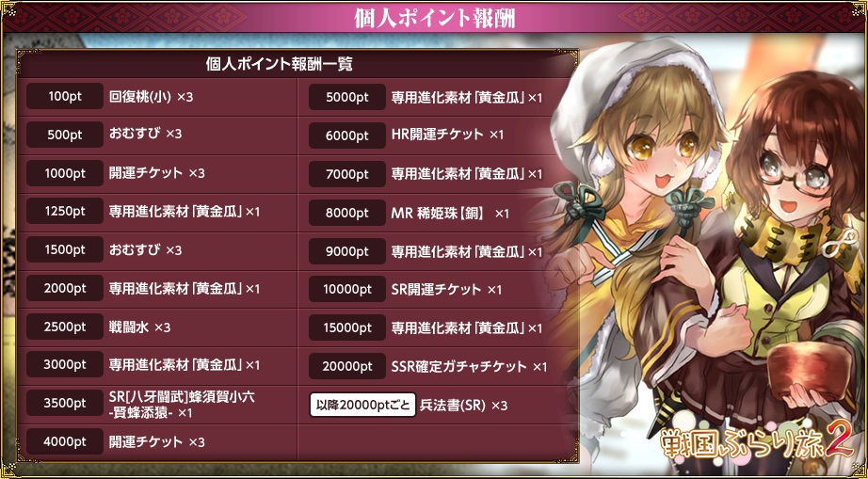Click the 以降20000ptごと white button

point(362,405)
